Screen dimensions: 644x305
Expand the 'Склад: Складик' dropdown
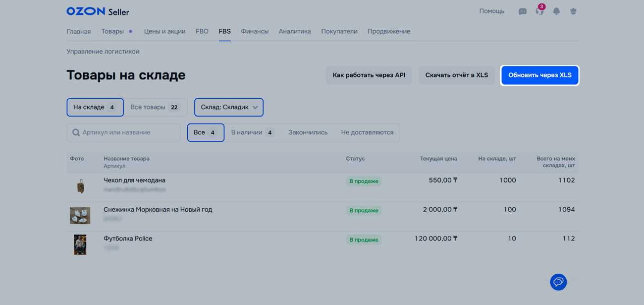click(229, 107)
